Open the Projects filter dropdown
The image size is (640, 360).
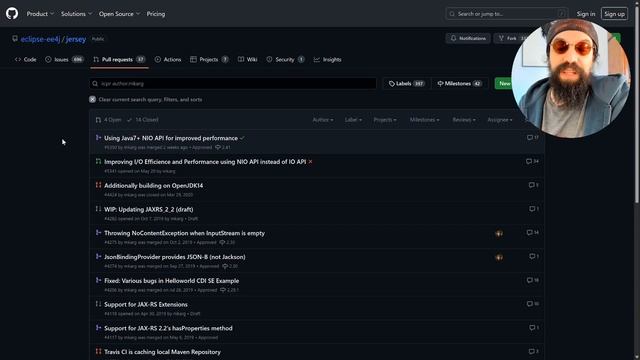coord(385,120)
